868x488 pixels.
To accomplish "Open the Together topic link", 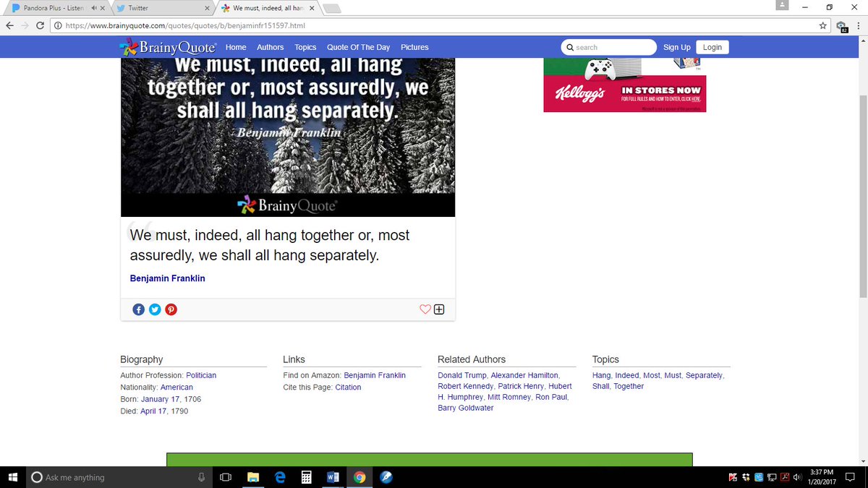I will click(628, 386).
